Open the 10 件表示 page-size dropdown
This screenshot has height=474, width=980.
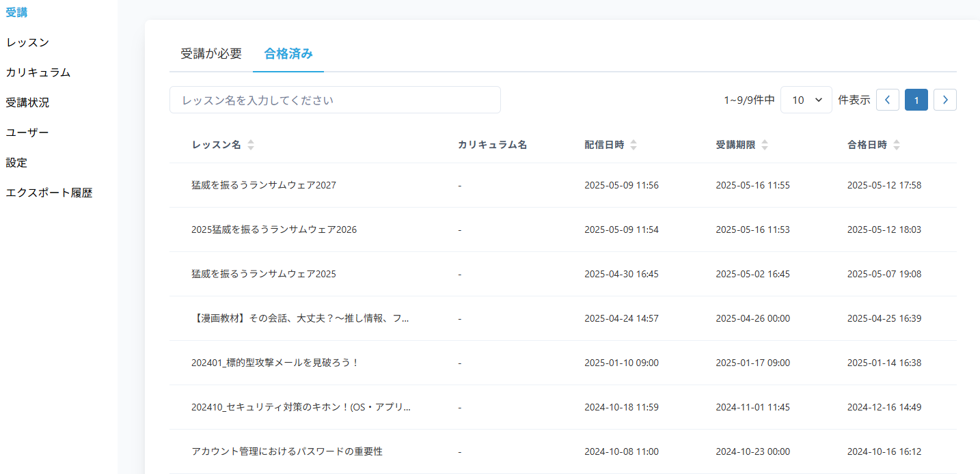tap(806, 100)
